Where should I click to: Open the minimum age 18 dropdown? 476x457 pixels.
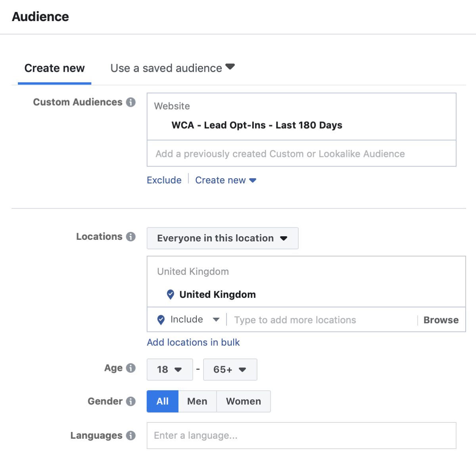pos(170,370)
